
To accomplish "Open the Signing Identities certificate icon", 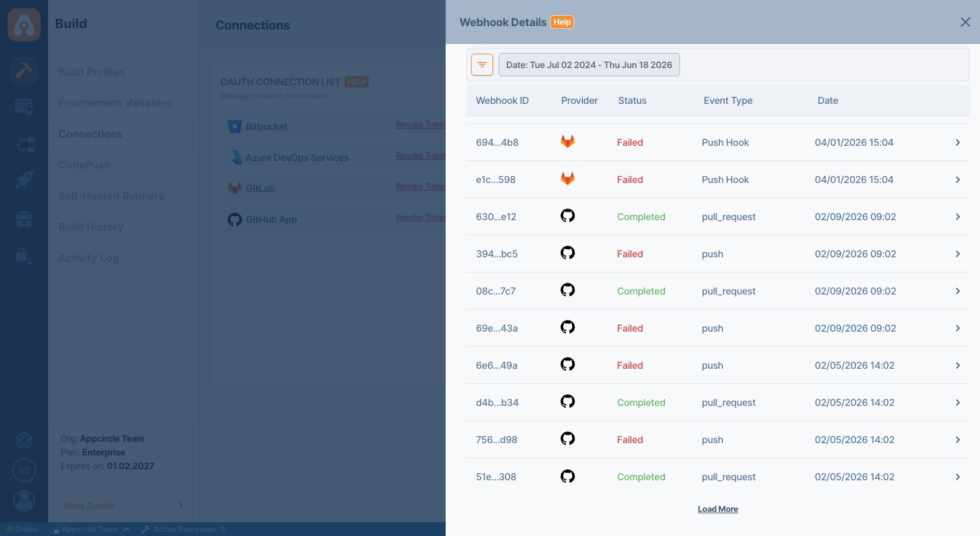I will (24, 107).
